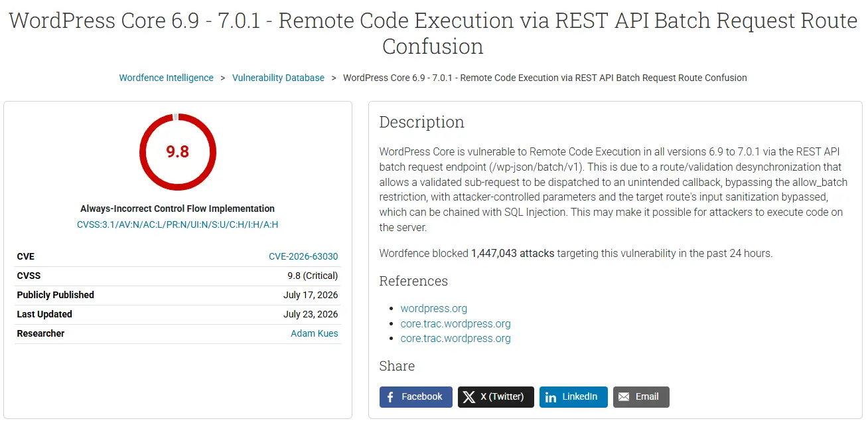
Task: Click the Facebook logo icon in share button
Action: click(390, 397)
